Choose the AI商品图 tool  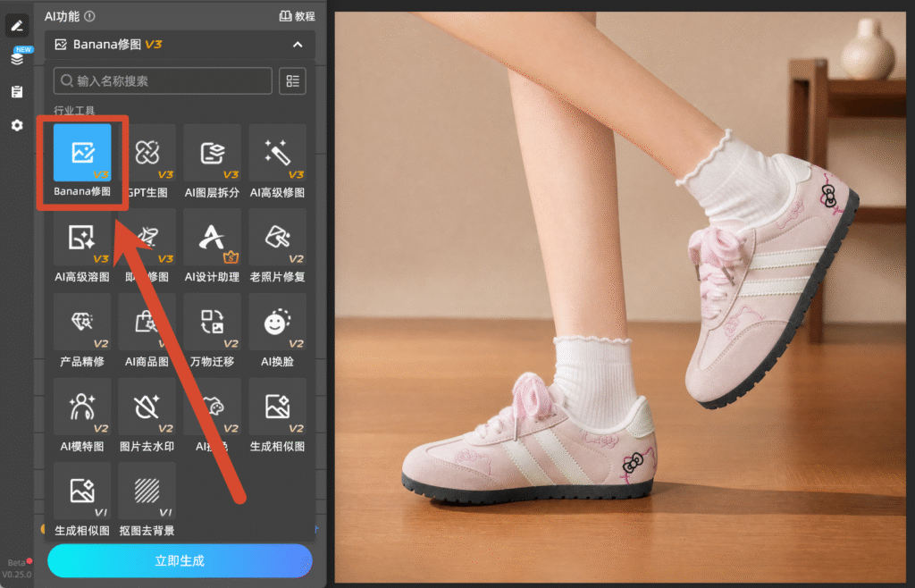147,322
